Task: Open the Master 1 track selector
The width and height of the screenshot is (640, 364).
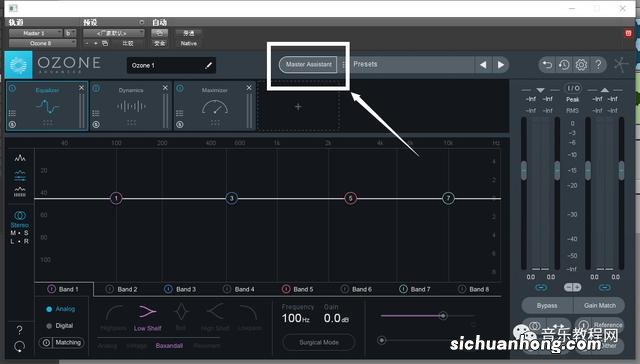Action: 36,33
